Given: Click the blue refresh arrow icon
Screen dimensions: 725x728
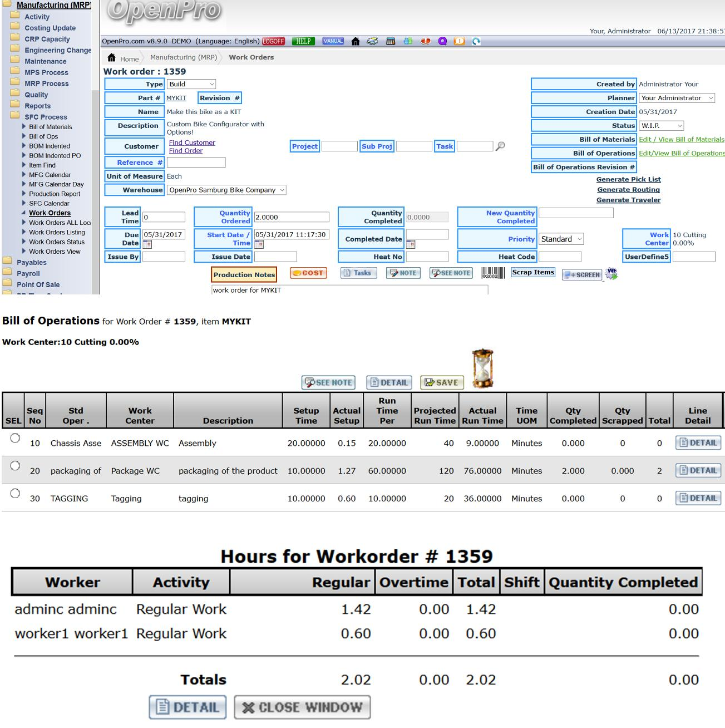Looking at the screenshot, I should 476,41.
